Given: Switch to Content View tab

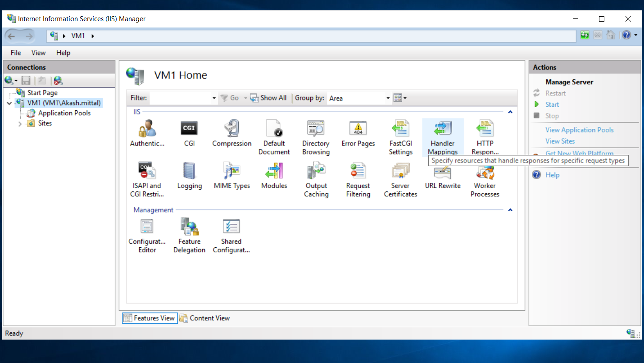Looking at the screenshot, I should (x=204, y=318).
